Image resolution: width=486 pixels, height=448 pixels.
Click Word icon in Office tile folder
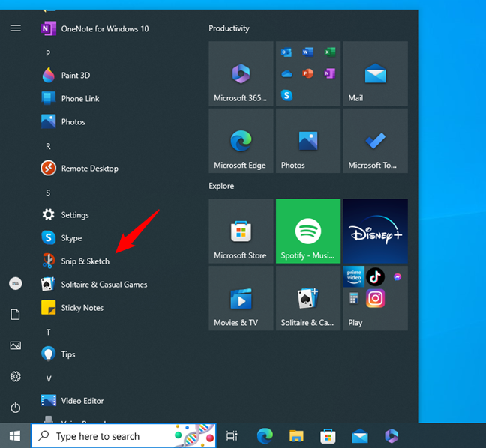(307, 52)
